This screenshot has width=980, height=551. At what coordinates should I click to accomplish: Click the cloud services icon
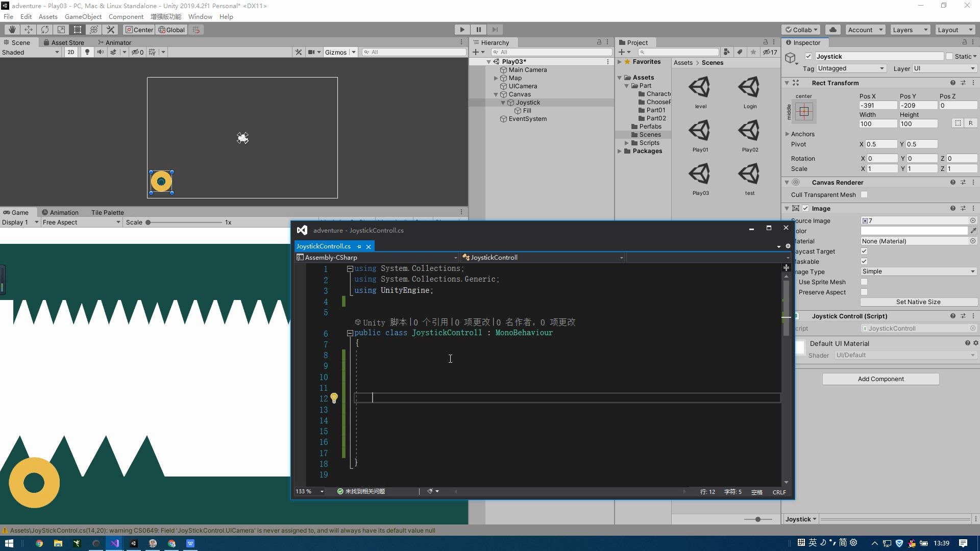coord(832,30)
